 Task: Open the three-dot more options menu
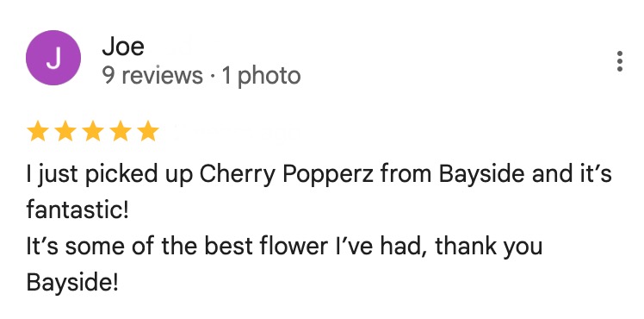click(x=620, y=61)
